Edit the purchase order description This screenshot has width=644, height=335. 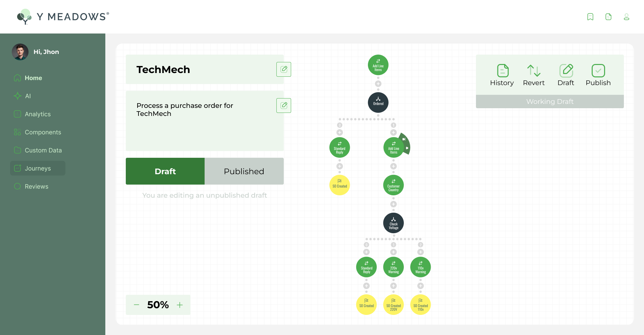(x=284, y=106)
